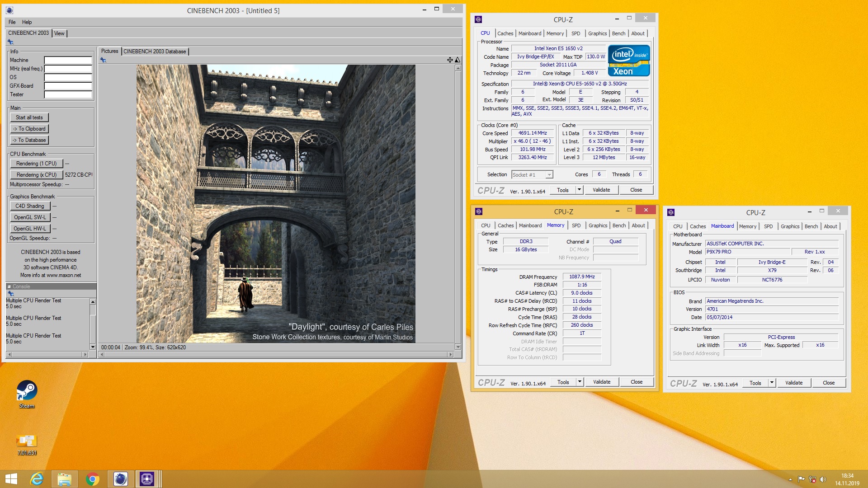Viewport: 868px width, 488px height.
Task: Click the console scroll-up arrow
Action: click(x=93, y=301)
